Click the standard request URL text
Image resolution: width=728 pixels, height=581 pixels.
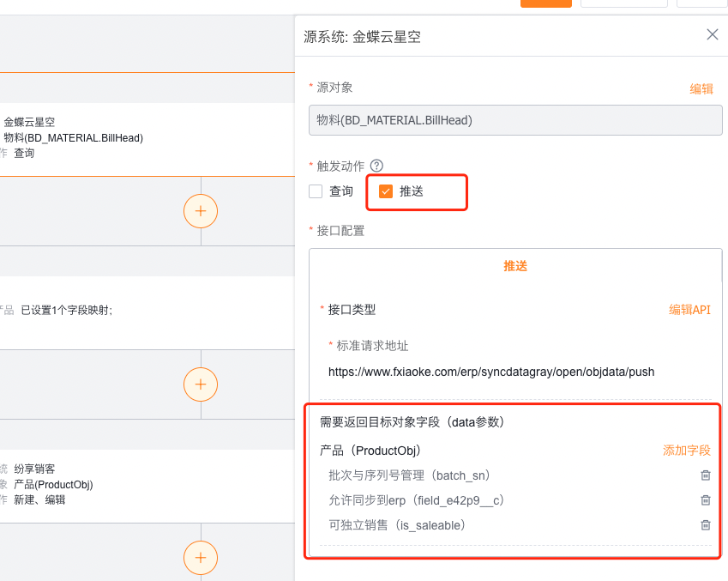click(491, 372)
